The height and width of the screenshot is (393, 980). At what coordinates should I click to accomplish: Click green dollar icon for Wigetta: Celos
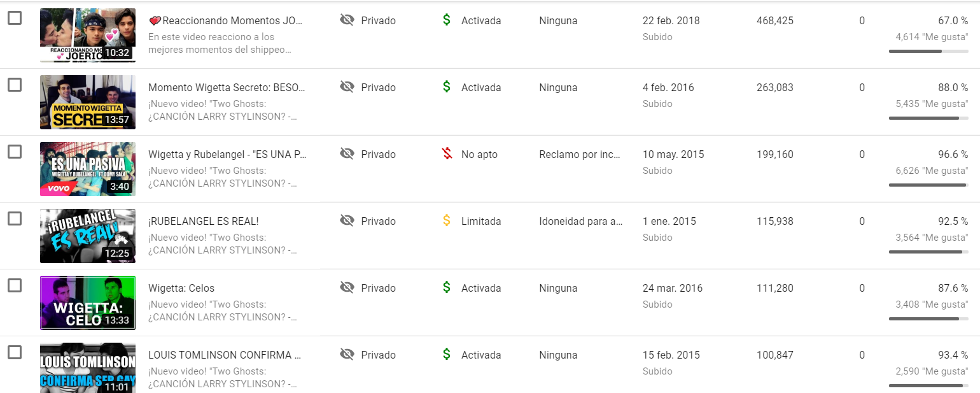(x=447, y=288)
